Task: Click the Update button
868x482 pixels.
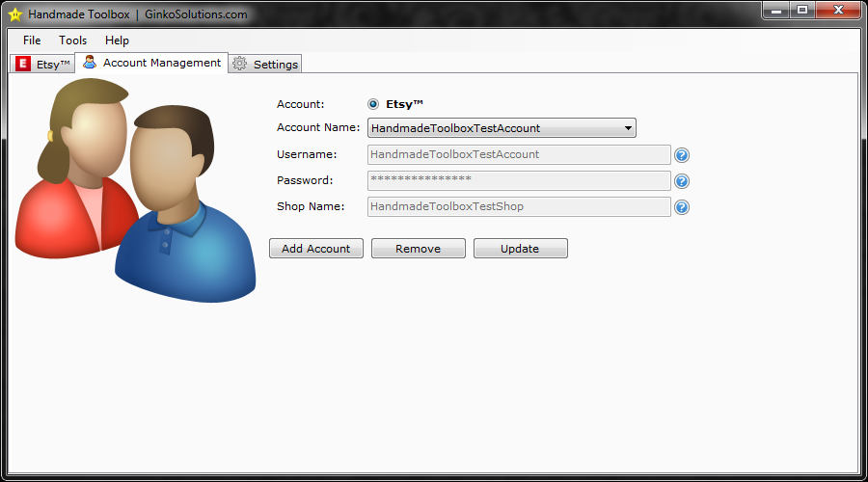Action: tap(521, 249)
